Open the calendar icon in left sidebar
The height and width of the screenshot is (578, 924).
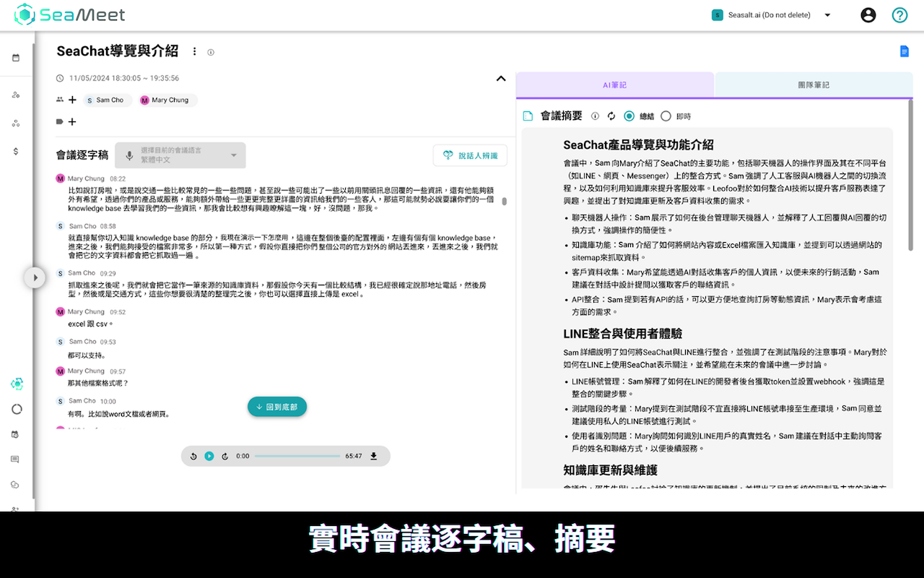coord(16,58)
